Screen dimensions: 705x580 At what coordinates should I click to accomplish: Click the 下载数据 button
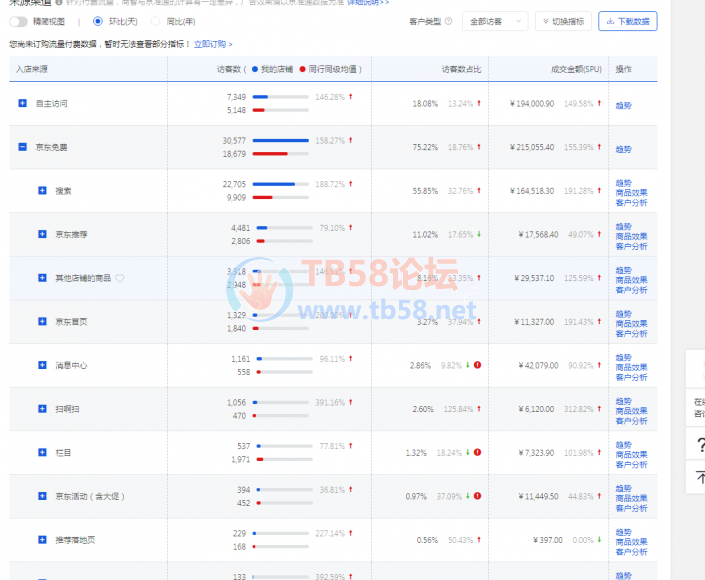628,21
